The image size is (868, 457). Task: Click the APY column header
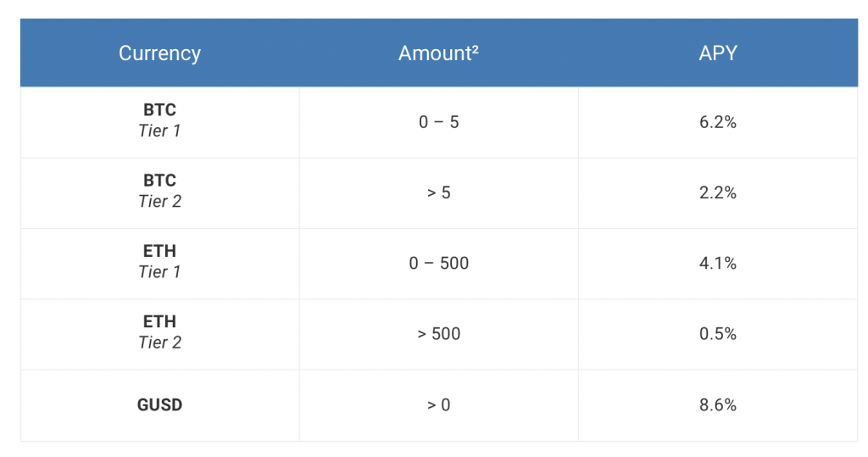717,53
